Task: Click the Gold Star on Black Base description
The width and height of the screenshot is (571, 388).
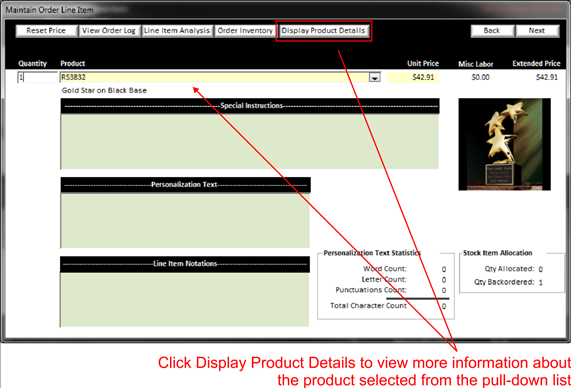Action: pyautogui.click(x=104, y=90)
